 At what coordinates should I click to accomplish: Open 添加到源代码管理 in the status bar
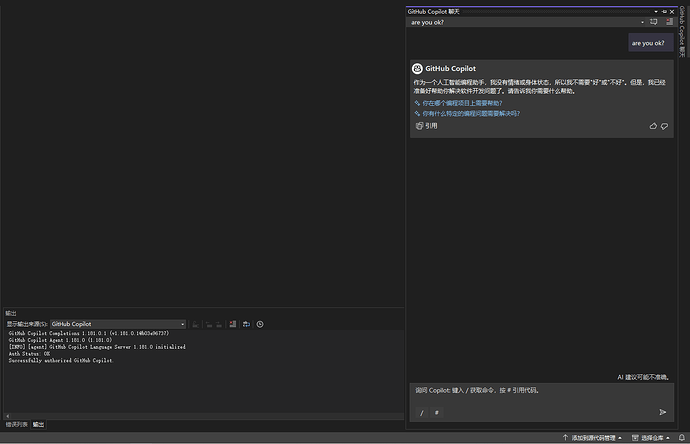592,438
